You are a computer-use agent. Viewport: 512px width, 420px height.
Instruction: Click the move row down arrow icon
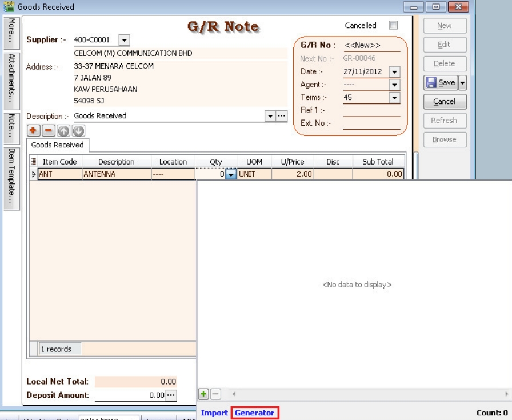(69, 130)
